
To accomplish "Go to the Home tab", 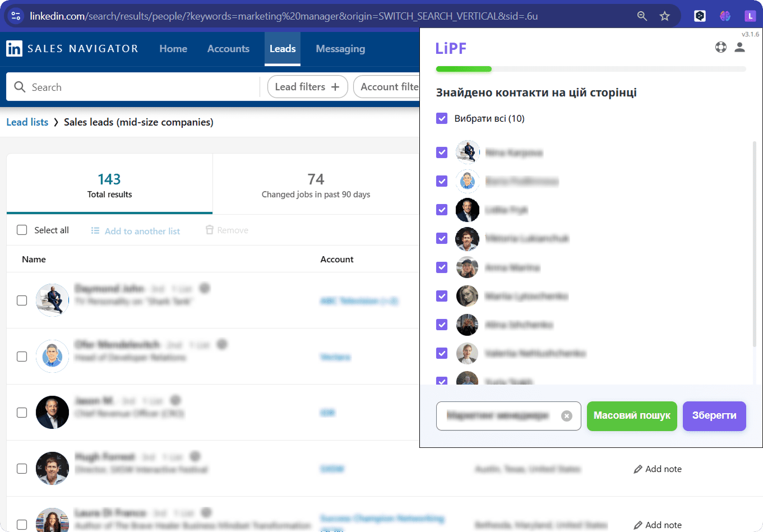I will pos(173,49).
